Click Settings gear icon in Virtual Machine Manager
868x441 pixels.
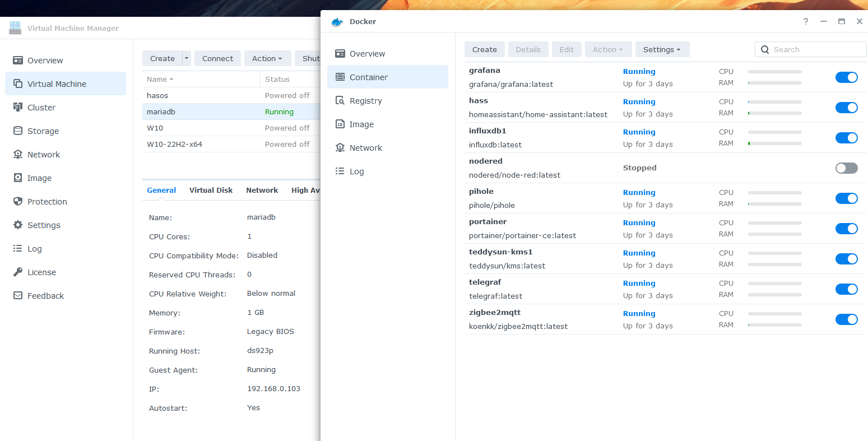coord(18,225)
